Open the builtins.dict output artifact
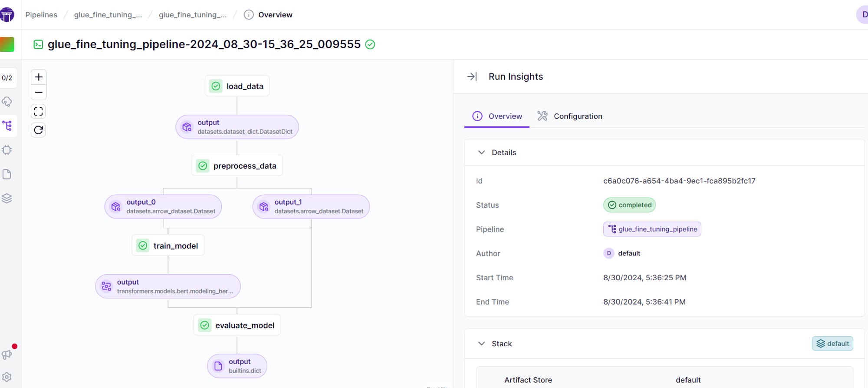 click(237, 366)
